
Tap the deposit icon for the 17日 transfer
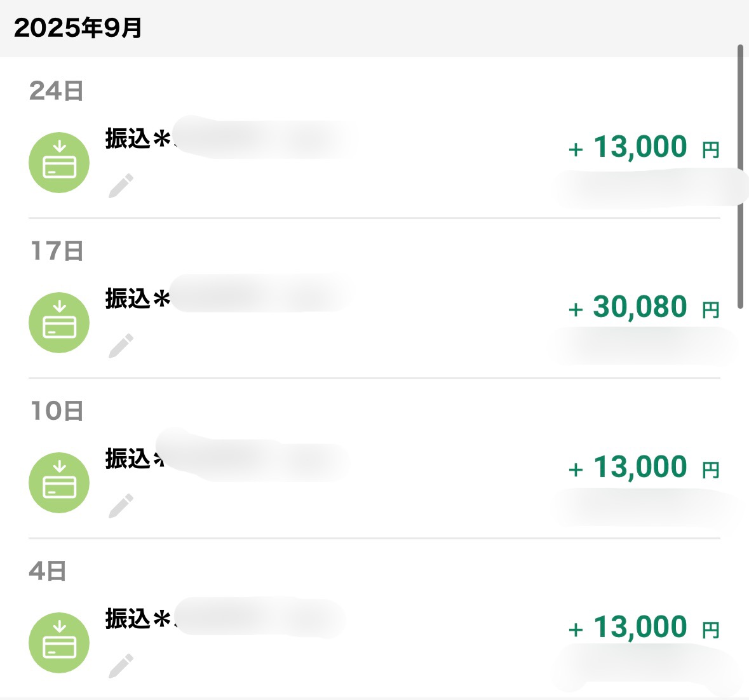59,323
